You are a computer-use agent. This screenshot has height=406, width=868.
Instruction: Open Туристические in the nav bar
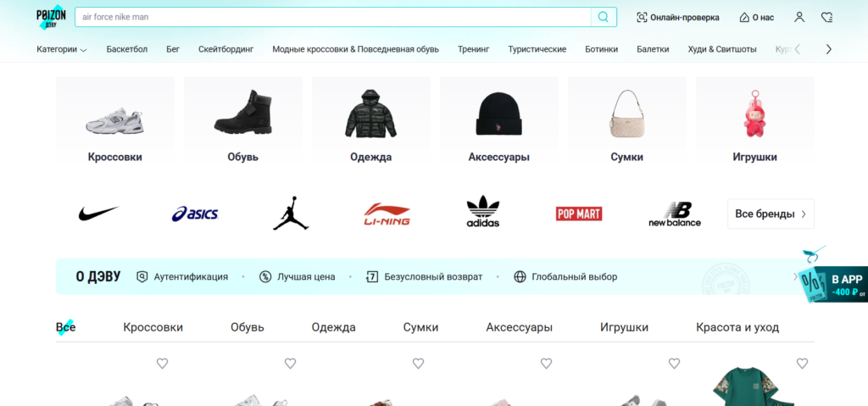coord(537,49)
